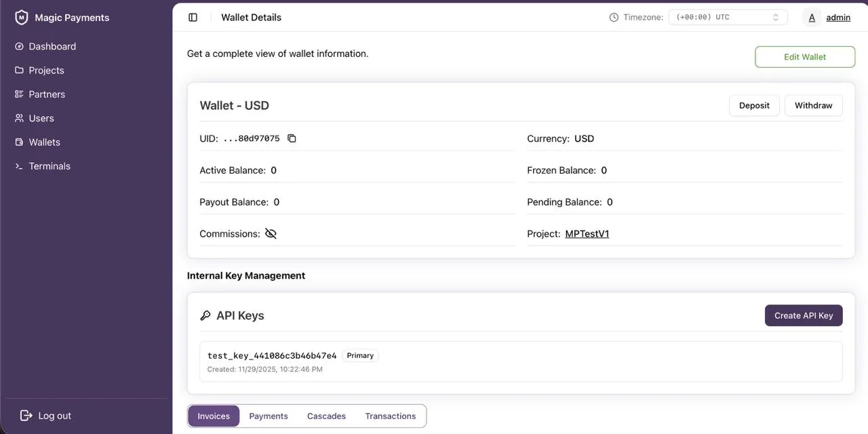Image resolution: width=868 pixels, height=434 pixels.
Task: Click the Edit Wallet button
Action: point(805,57)
